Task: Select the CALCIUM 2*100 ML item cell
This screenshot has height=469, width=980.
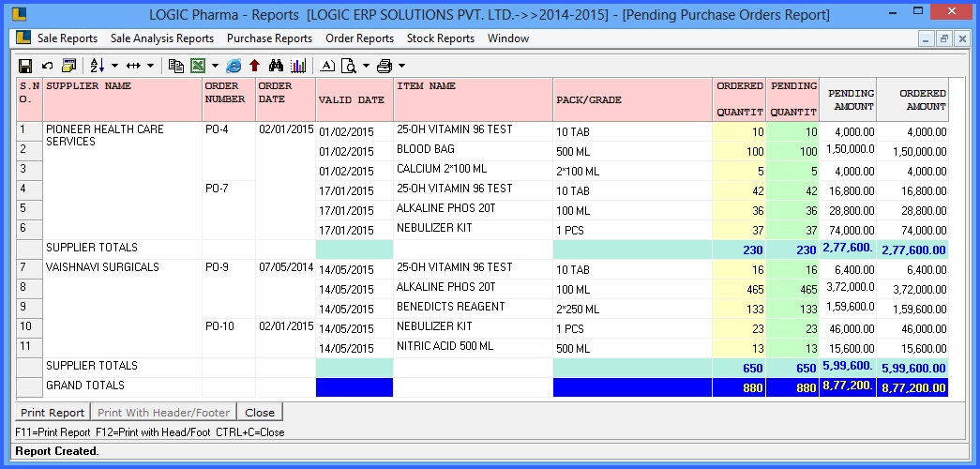Action: click(474, 171)
